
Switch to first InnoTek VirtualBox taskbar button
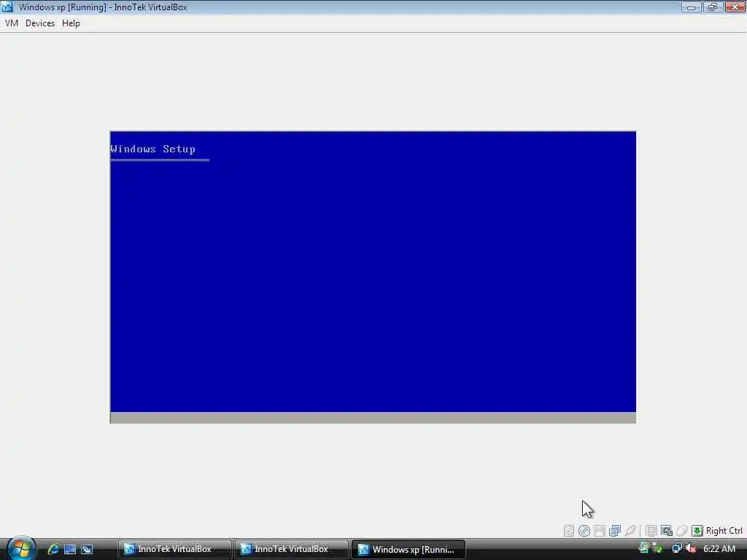pyautogui.click(x=174, y=549)
